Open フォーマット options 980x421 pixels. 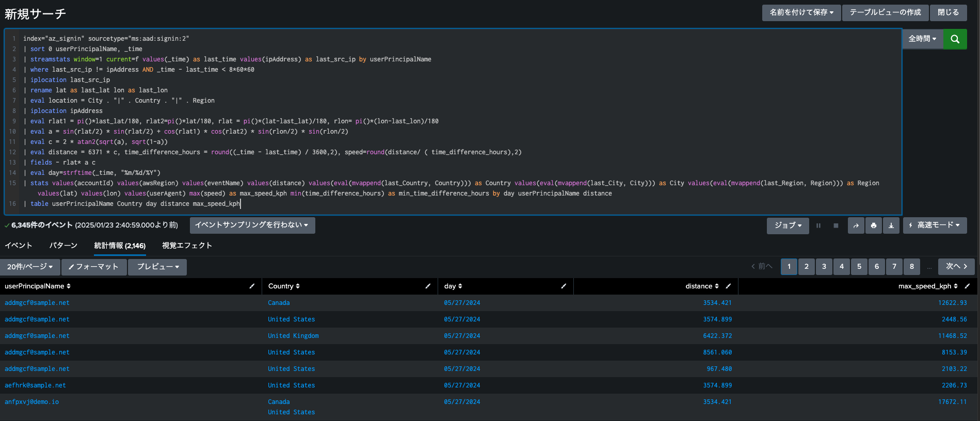point(94,267)
